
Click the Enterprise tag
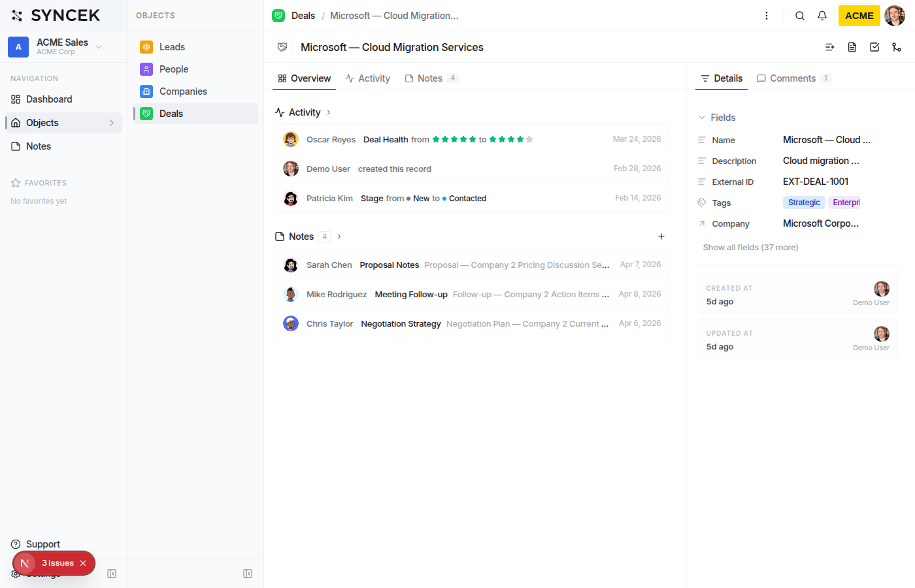pyautogui.click(x=844, y=203)
